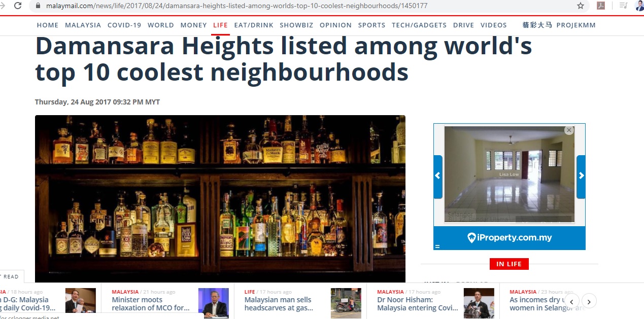Show previous property in ad carousel
Image resolution: width=644 pixels, height=319 pixels.
coord(438,176)
